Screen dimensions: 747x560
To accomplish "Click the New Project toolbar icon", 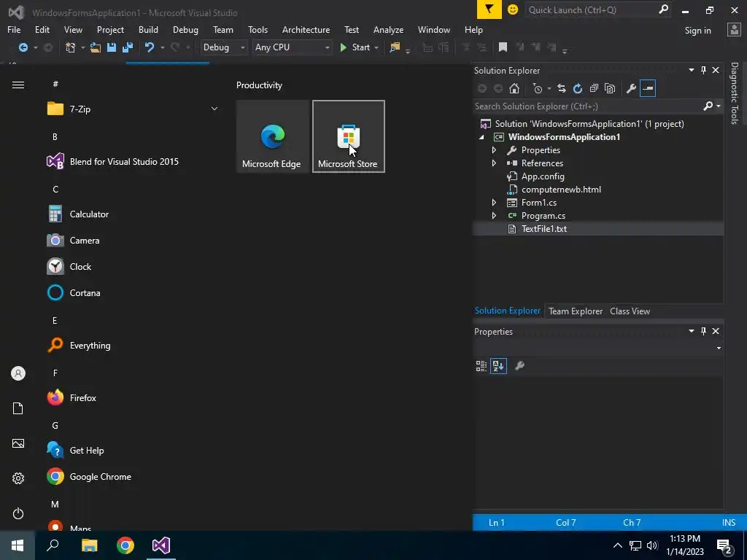I will pyautogui.click(x=71, y=47).
